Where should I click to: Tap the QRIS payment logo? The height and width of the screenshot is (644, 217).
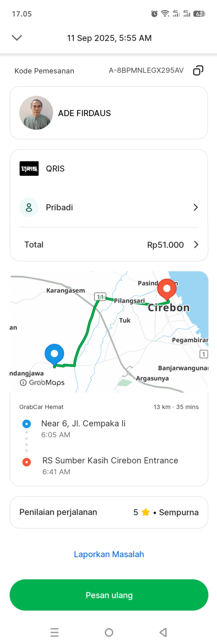(29, 168)
